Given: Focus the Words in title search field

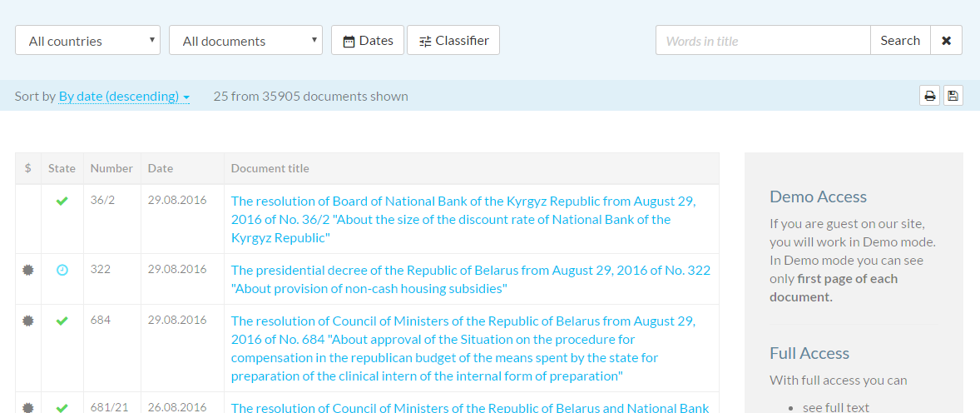Looking at the screenshot, I should [763, 40].
